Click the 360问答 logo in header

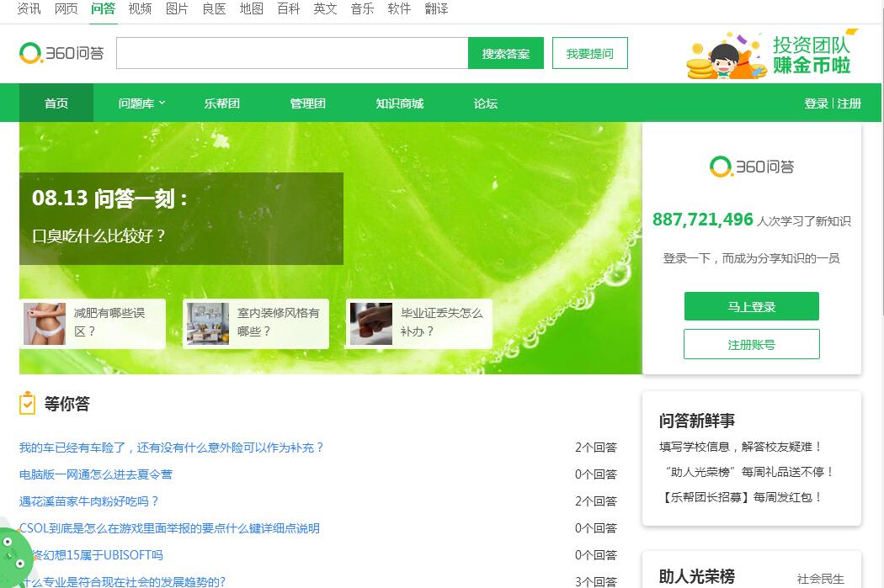tap(61, 53)
